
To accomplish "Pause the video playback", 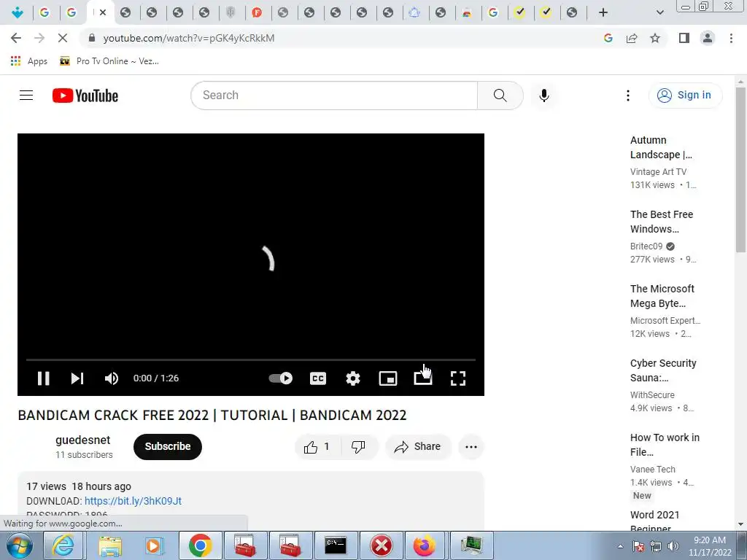I will (43, 378).
